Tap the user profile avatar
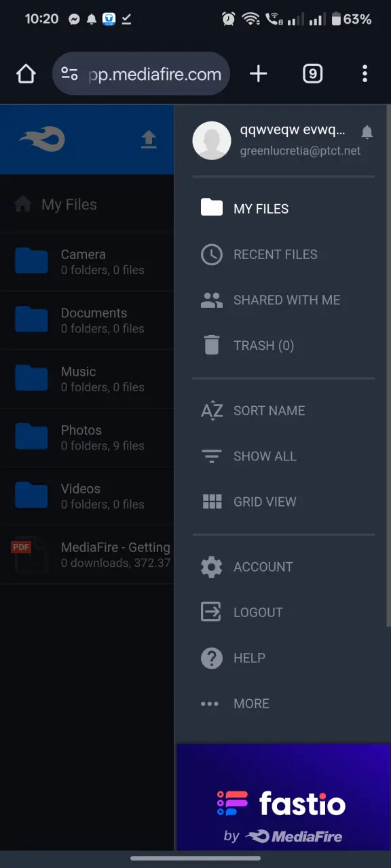Screen dimensions: 391x868 tap(212, 141)
